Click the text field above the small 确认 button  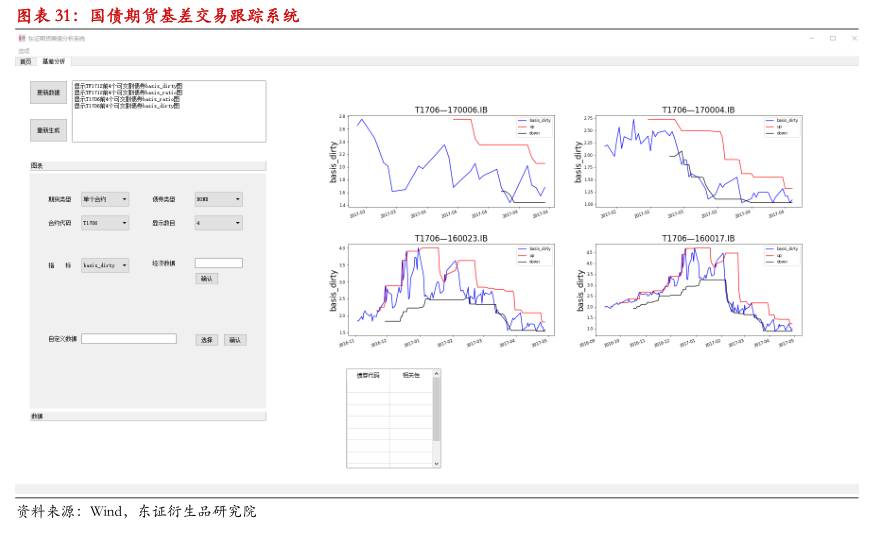click(x=219, y=263)
